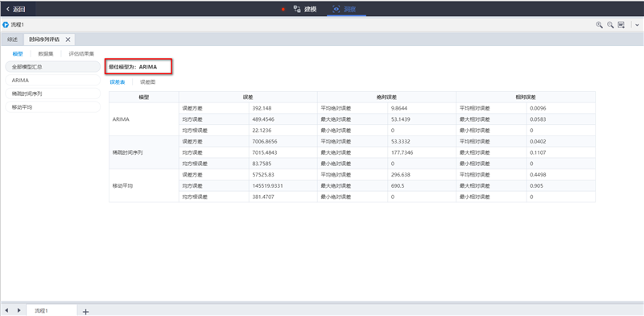The height and width of the screenshot is (316, 644).
Task: Click the value 22.1236
Action: pos(262,130)
